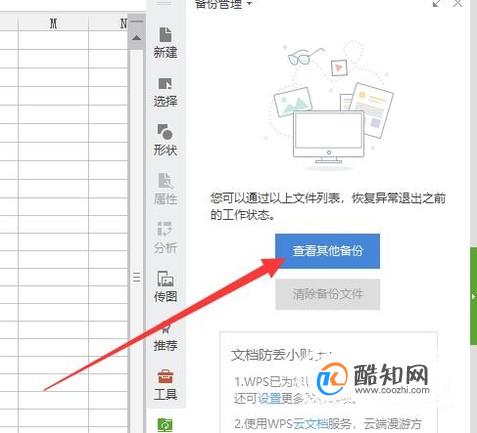Open the 设置 link in tips
Image resolution: width=477 pixels, height=433 pixels.
(269, 398)
